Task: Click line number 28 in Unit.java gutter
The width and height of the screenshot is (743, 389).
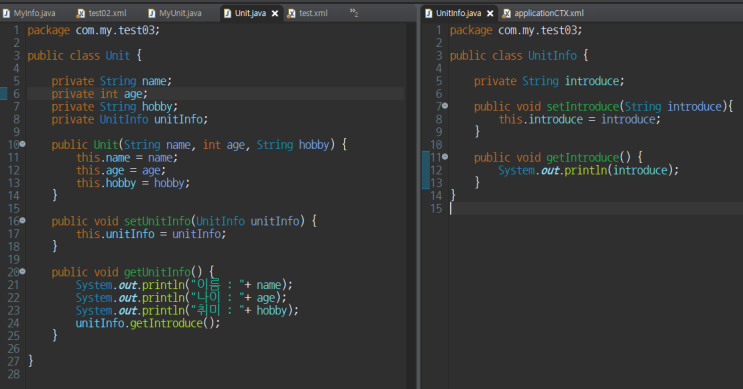Action: (x=14, y=374)
